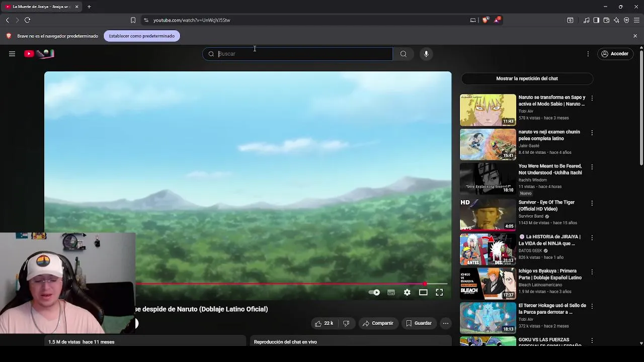This screenshot has height=362, width=644.
Task: Open options for La HISTORIA de JIRAIYA video
Action: [x=592, y=237]
